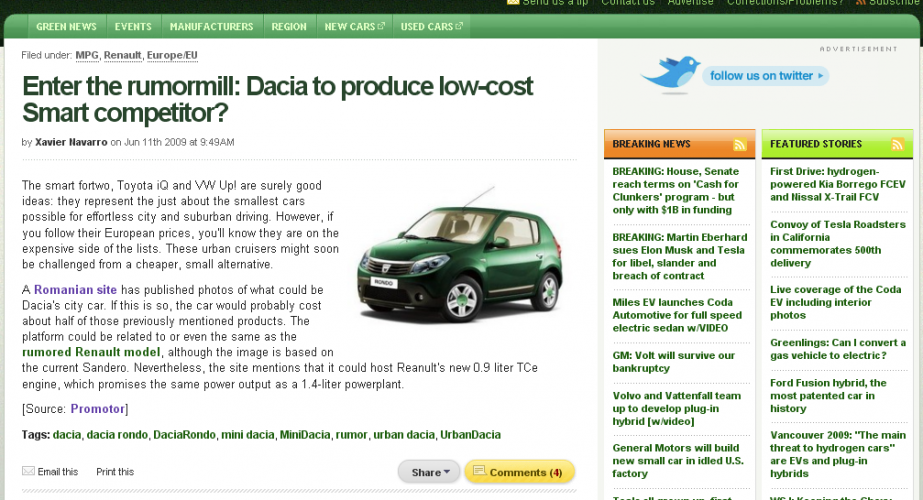Open the dacia tag
923x500 pixels.
point(67,435)
